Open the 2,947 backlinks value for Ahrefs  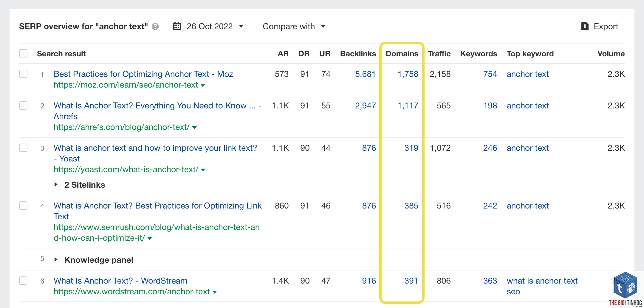tap(365, 105)
